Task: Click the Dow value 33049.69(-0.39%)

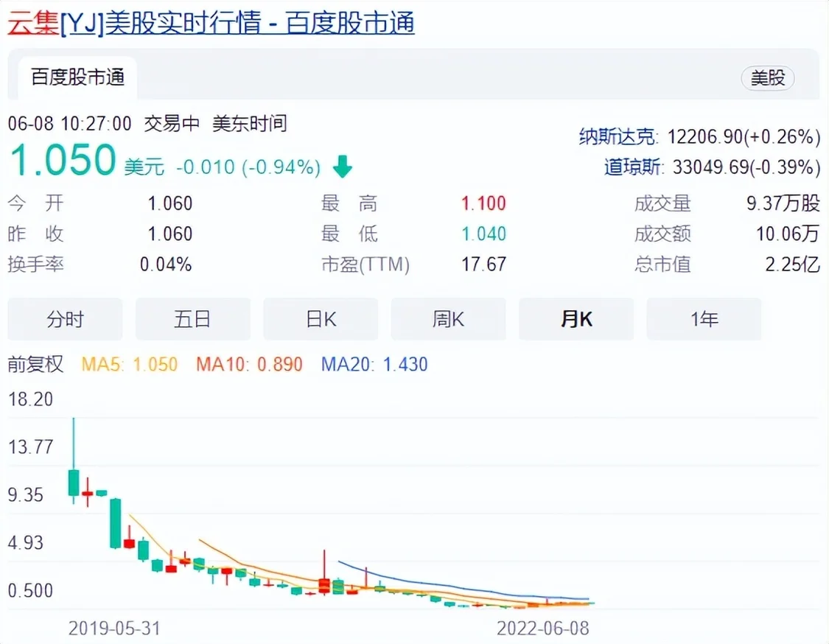Action: click(746, 167)
